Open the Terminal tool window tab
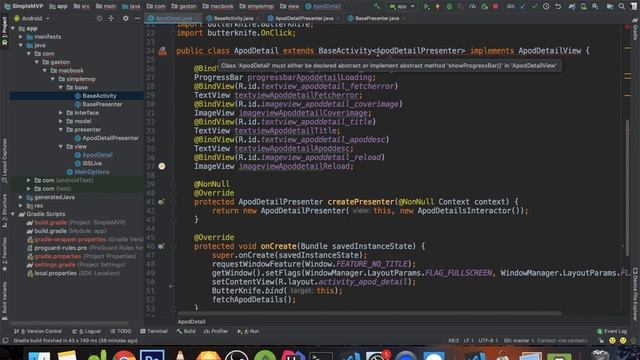Screen dimensions: 640x360 153,331
